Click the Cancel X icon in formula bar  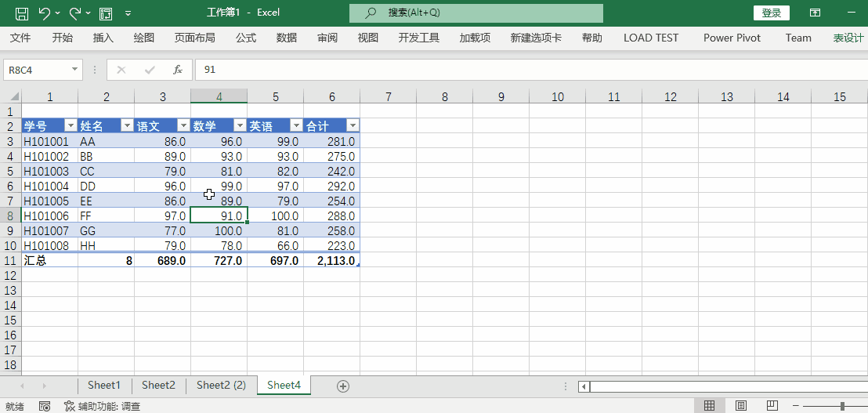coord(121,70)
